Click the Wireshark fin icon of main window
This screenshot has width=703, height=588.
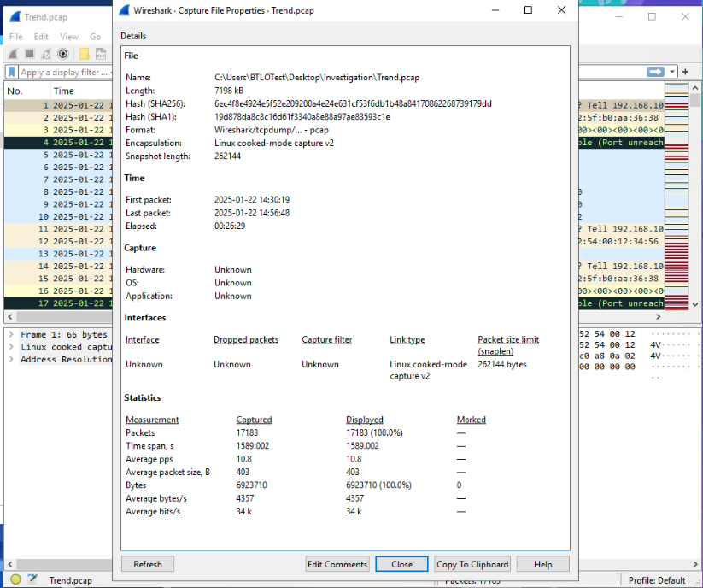pyautogui.click(x=15, y=16)
